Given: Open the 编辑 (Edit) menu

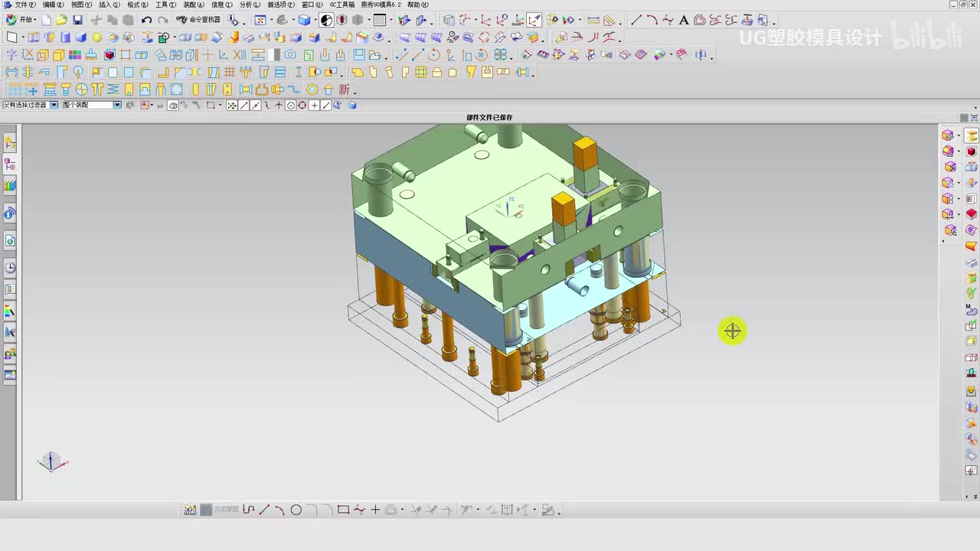Looking at the screenshot, I should coord(54,5).
